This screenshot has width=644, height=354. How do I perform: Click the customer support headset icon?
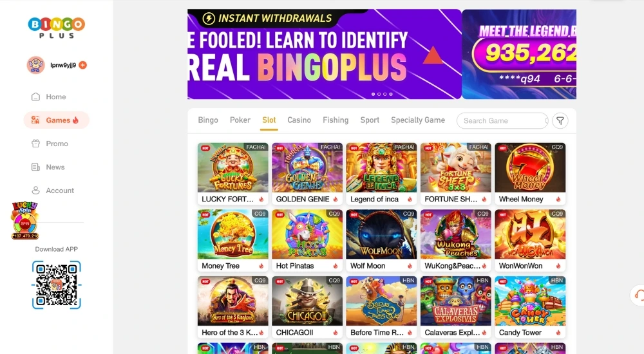(639, 295)
